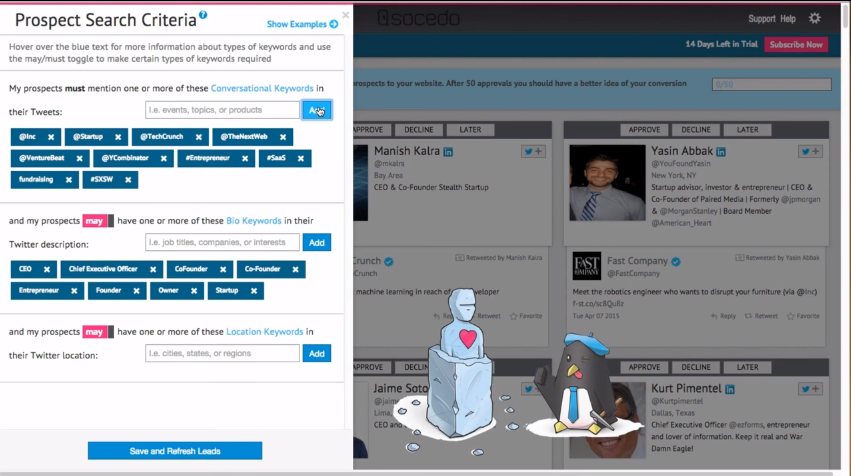Follow Yasin Abbak with Twitter follow icon
Viewport: 851px width, 476px height.
pyautogui.click(x=811, y=151)
